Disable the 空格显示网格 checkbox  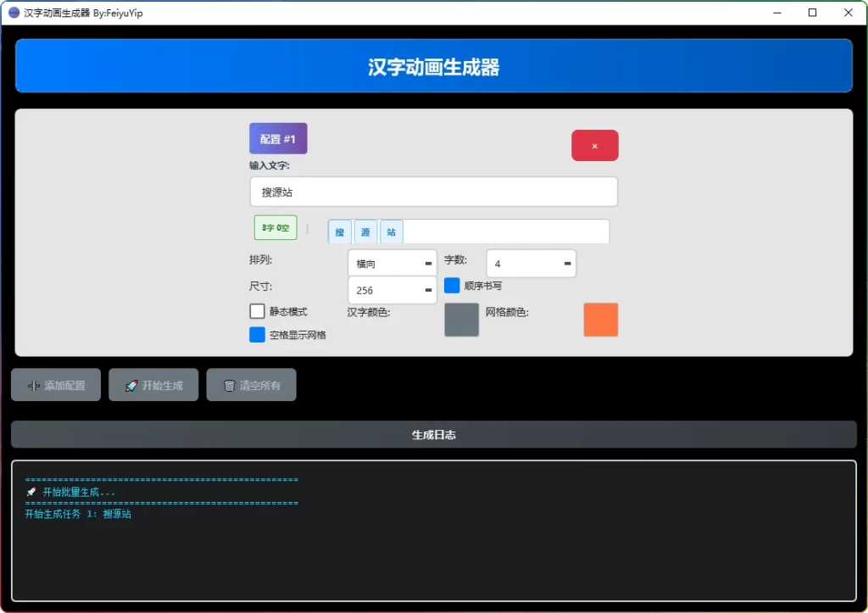tap(257, 334)
